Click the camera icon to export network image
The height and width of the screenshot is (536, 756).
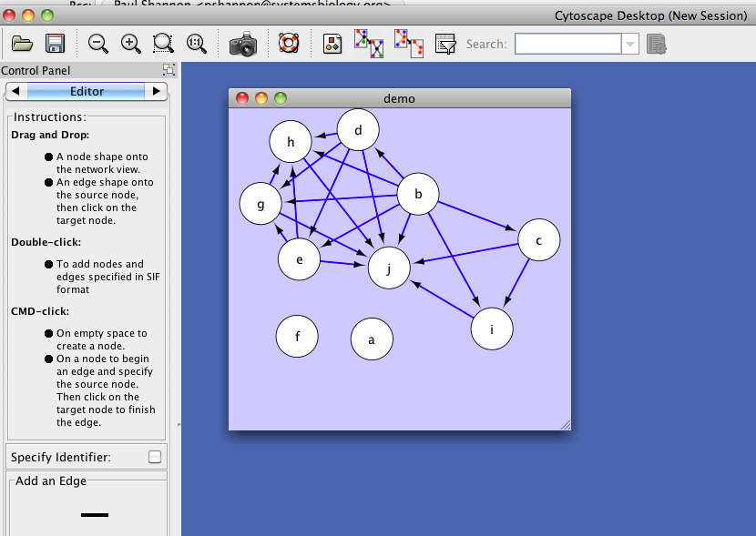point(243,44)
